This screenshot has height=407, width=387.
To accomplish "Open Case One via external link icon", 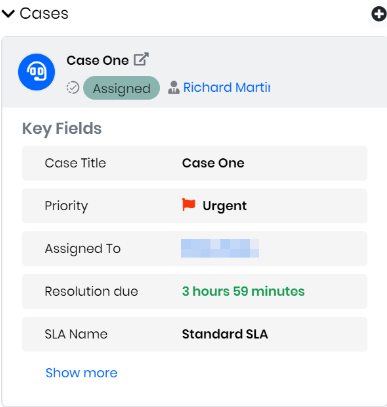I will point(141,60).
